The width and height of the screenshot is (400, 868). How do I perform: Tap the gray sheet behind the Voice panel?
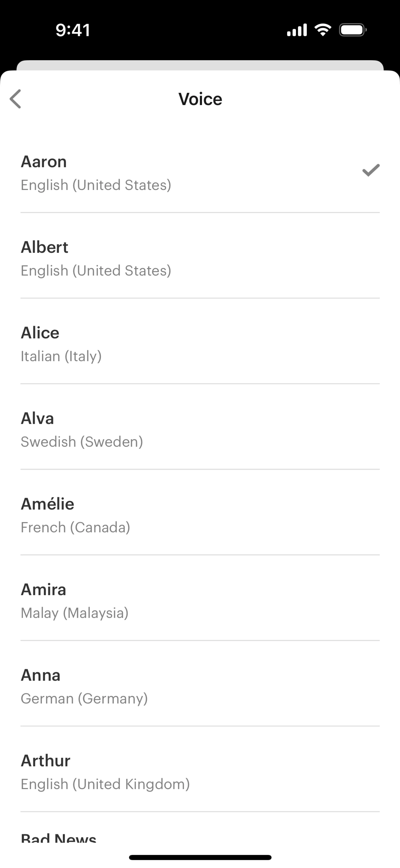coord(200,65)
